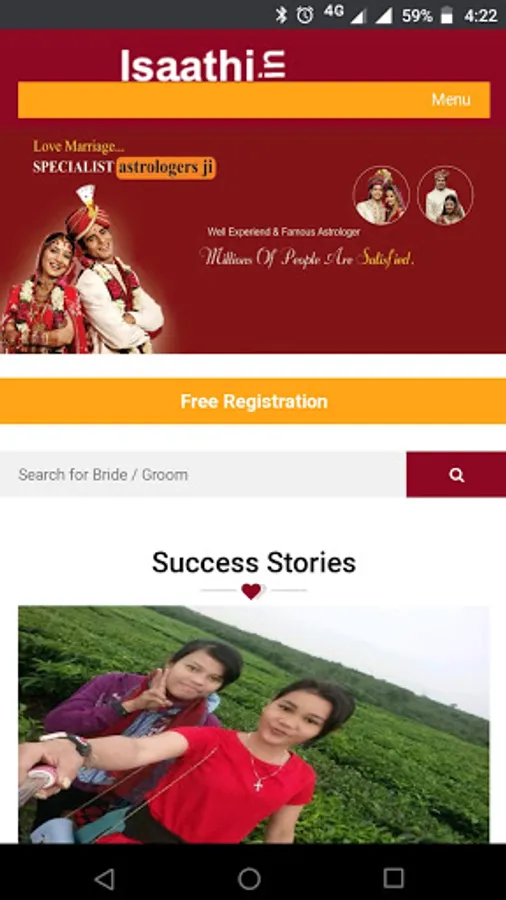
Task: Click the 'astrologers ji' orange label
Action: (x=166, y=167)
